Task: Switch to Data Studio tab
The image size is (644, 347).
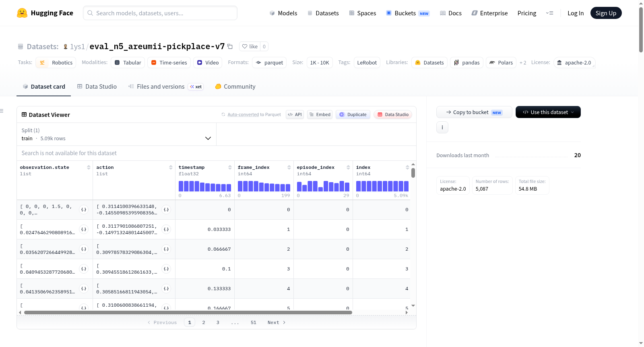Action: coord(97,87)
